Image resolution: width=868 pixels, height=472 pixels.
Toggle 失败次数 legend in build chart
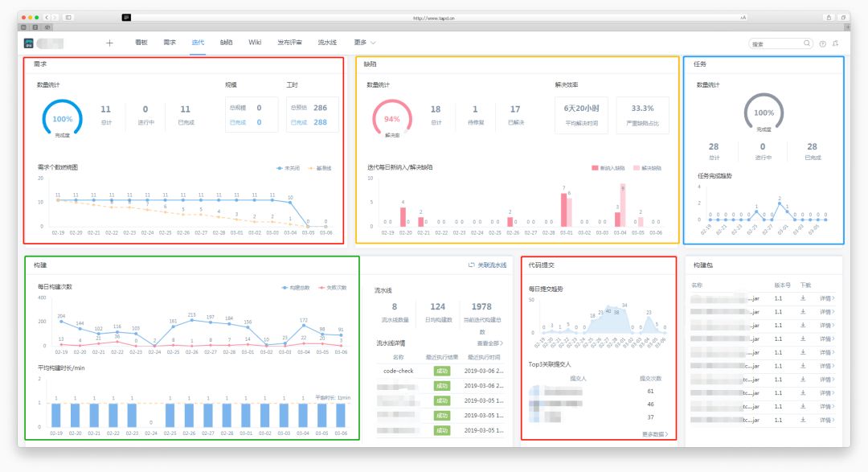point(333,288)
